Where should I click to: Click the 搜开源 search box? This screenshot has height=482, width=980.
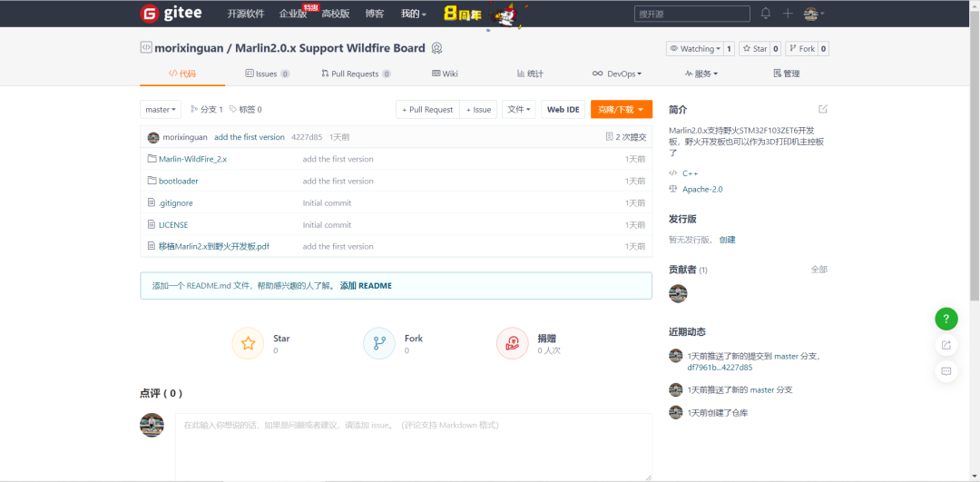(x=691, y=14)
